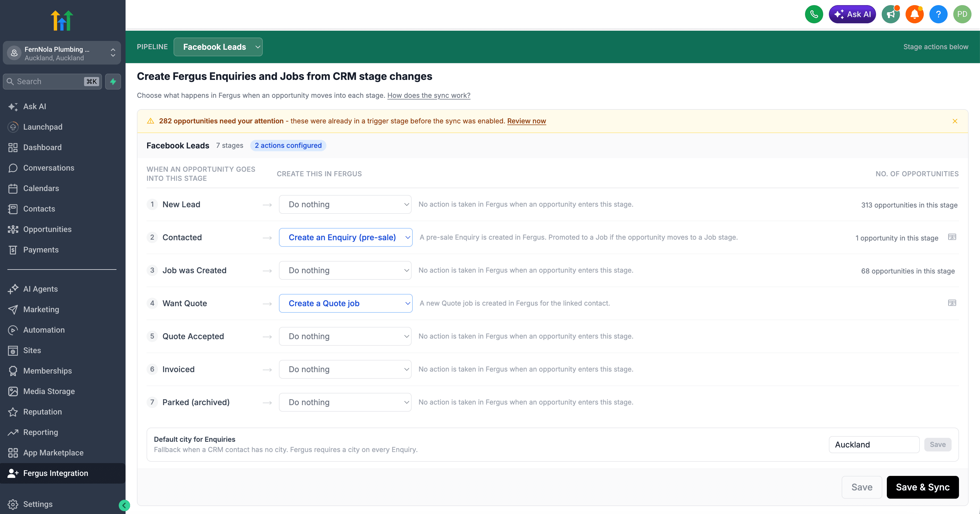This screenshot has height=514, width=980.
Task: Click the green lightning quick actions icon
Action: click(x=113, y=82)
